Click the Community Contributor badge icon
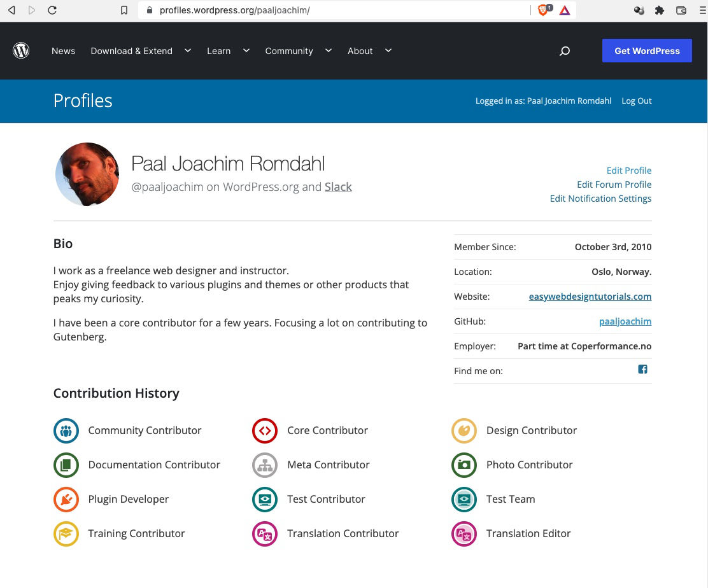Image resolution: width=708 pixels, height=588 pixels. [x=66, y=431]
